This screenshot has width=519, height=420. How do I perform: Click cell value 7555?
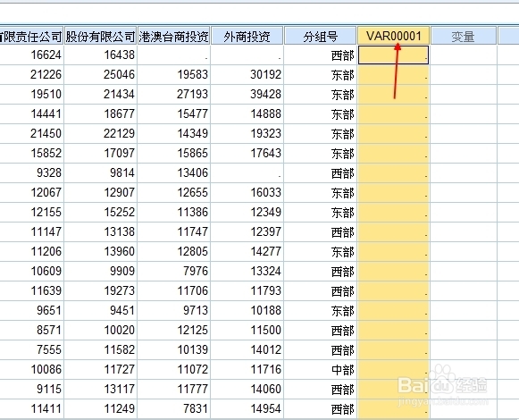49,349
